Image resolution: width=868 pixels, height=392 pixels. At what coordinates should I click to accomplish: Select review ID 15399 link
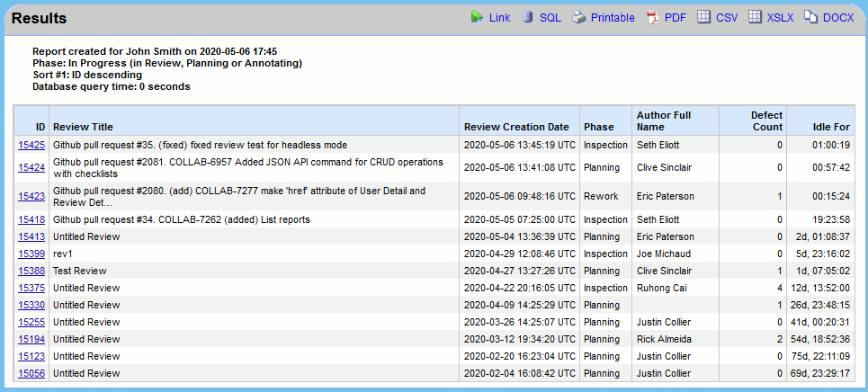coord(31,254)
